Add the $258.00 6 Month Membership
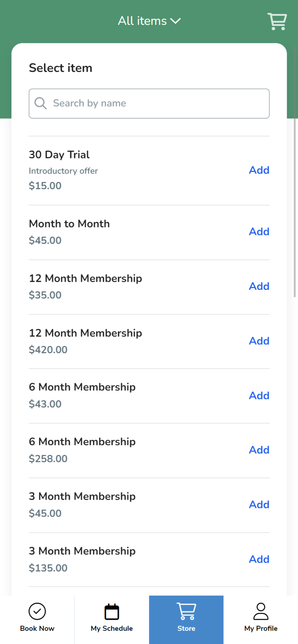Image resolution: width=298 pixels, height=644 pixels. click(259, 450)
